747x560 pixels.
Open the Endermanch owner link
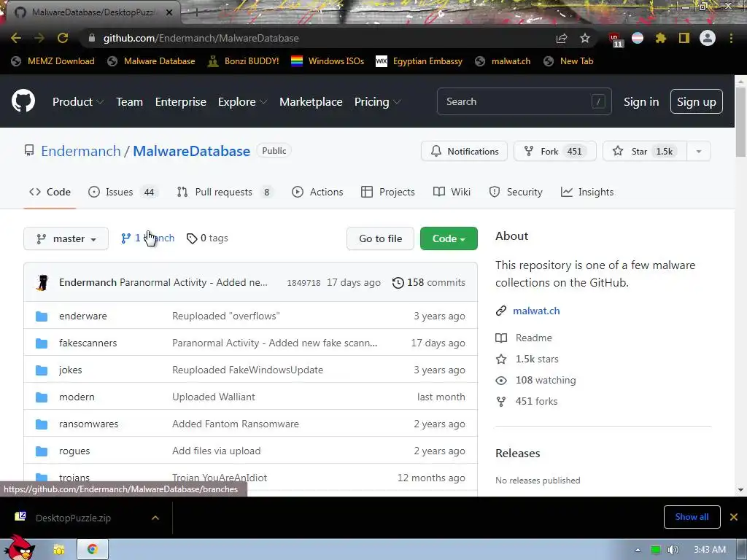tap(81, 151)
